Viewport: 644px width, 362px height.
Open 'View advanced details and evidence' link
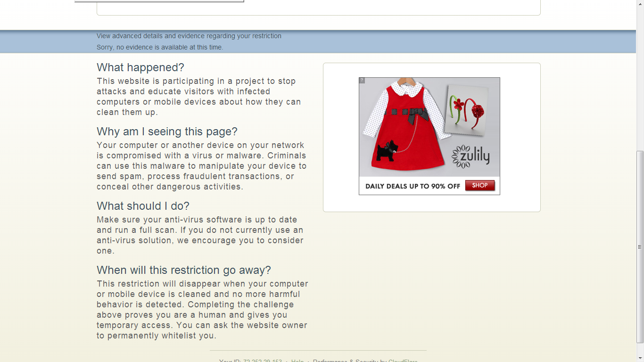189,36
